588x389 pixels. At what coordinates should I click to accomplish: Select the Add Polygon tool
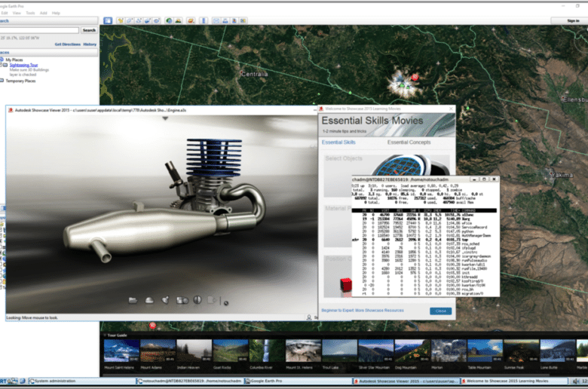(130, 20)
